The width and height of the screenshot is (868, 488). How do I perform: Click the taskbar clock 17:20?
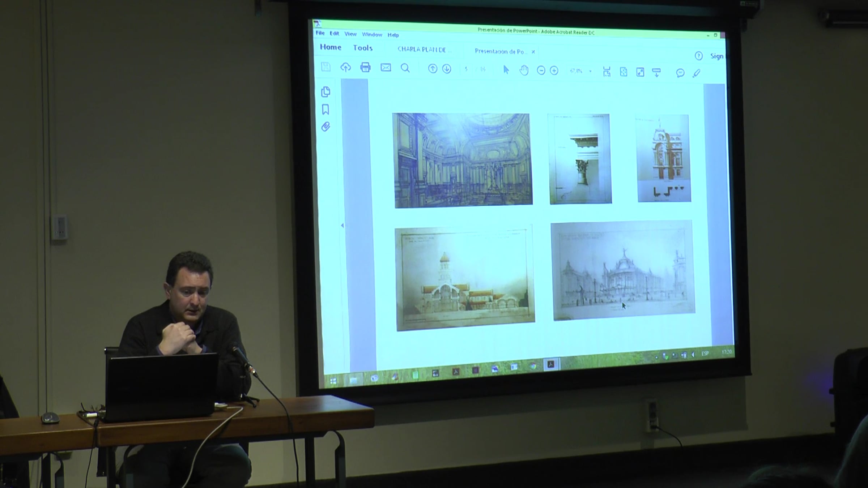pos(726,352)
